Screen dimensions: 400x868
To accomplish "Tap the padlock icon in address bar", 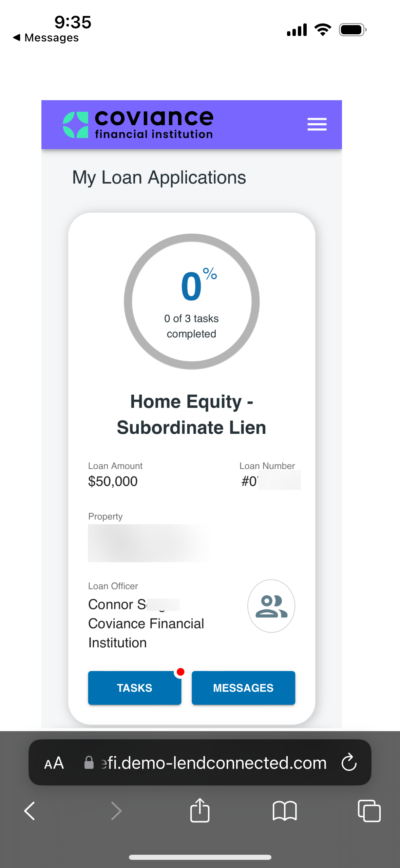I will [89, 763].
